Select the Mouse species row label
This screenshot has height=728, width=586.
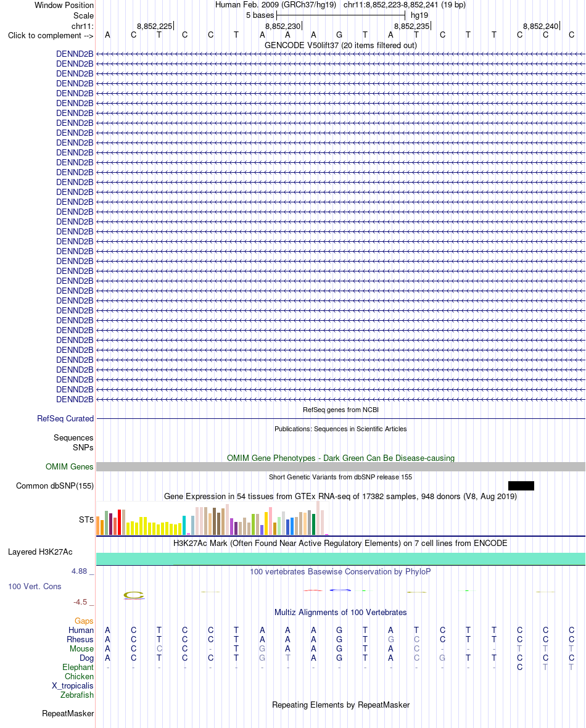(81, 648)
